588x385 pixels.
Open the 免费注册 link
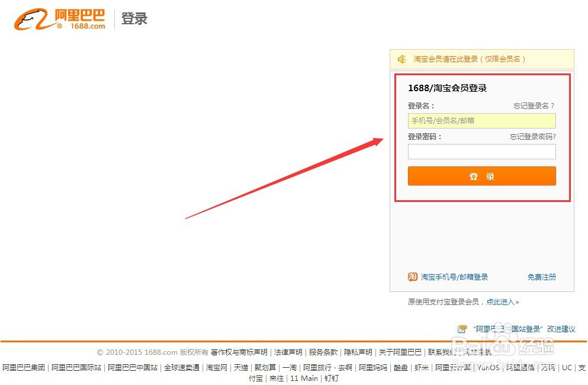coord(541,277)
